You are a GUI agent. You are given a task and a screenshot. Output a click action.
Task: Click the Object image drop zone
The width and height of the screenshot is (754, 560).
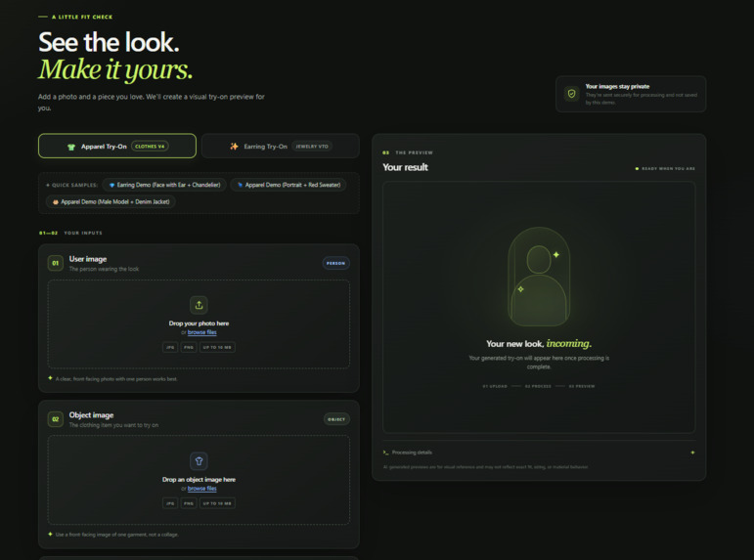point(199,480)
